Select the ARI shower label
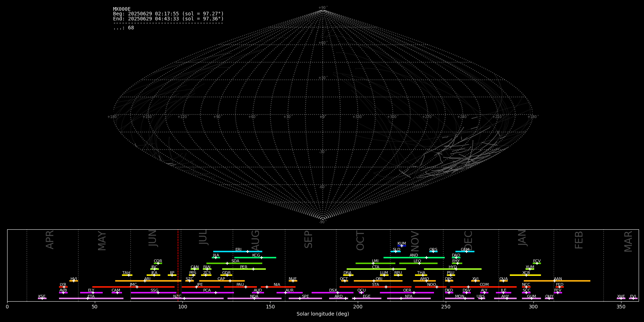The height and width of the screenshot is (322, 644). coord(147,279)
